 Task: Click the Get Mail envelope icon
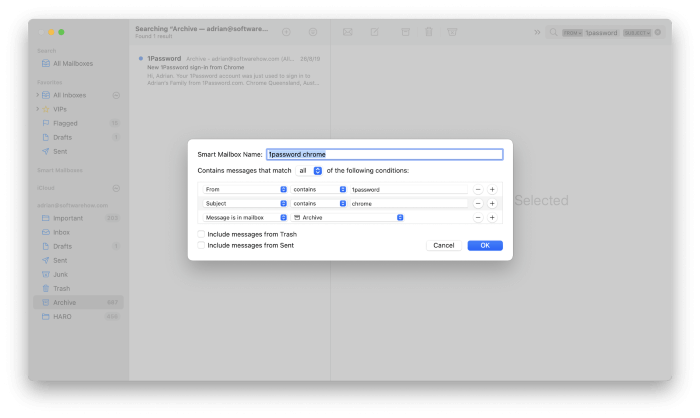[347, 32]
